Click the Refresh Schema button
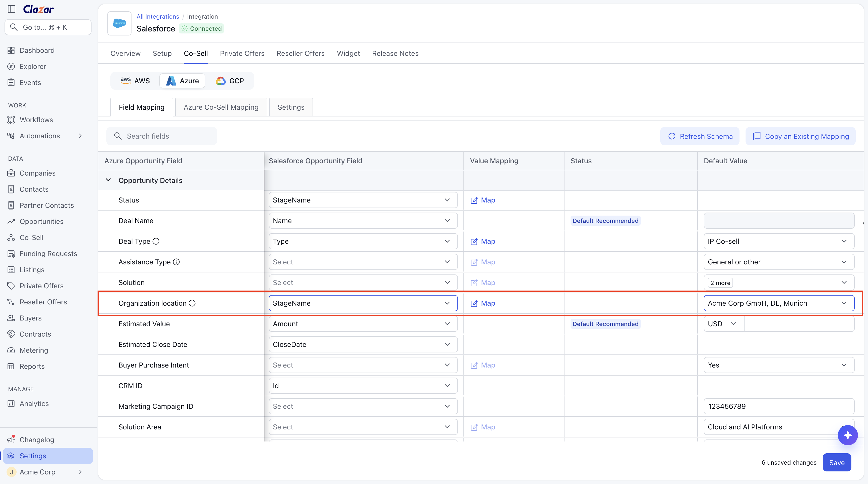This screenshot has height=484, width=868. pyautogui.click(x=700, y=136)
